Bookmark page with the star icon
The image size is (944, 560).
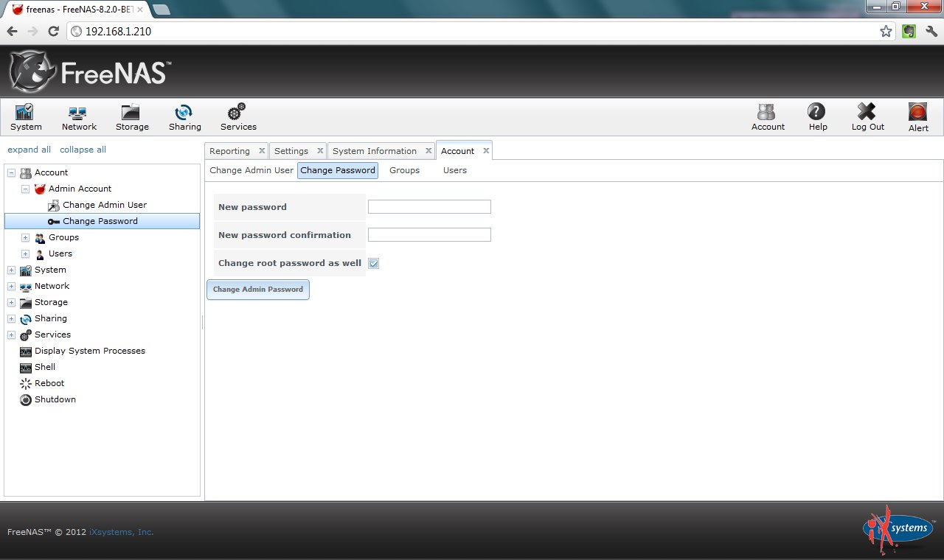886,32
